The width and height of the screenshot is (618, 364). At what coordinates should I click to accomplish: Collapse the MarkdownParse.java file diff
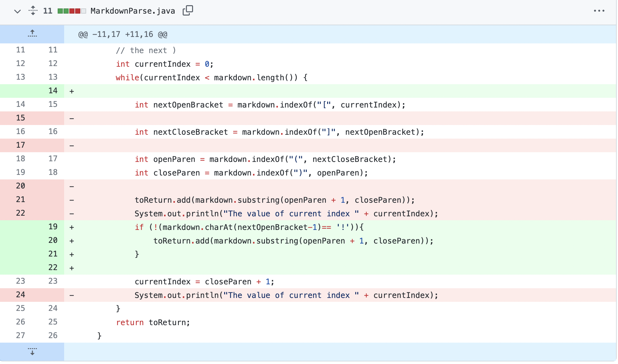click(x=17, y=11)
